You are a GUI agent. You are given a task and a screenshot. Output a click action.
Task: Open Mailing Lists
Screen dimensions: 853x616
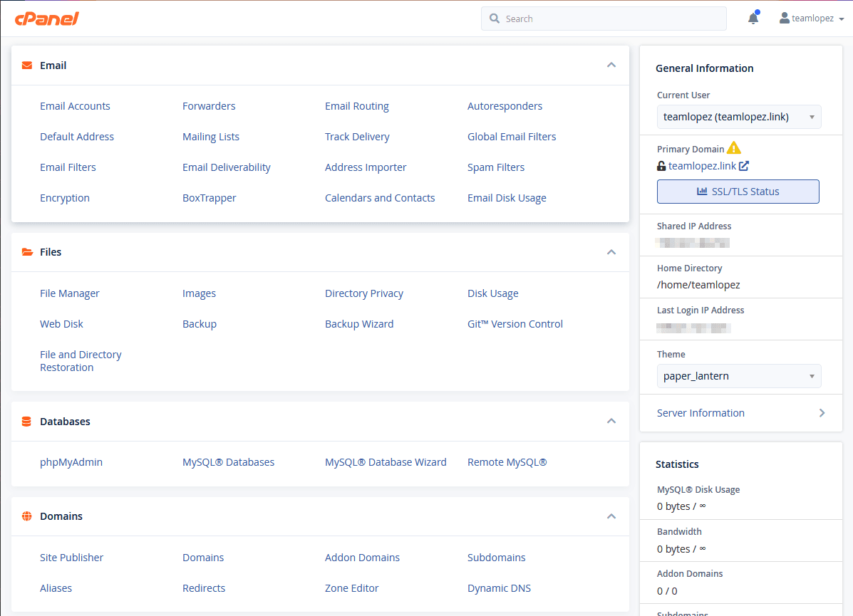click(210, 137)
